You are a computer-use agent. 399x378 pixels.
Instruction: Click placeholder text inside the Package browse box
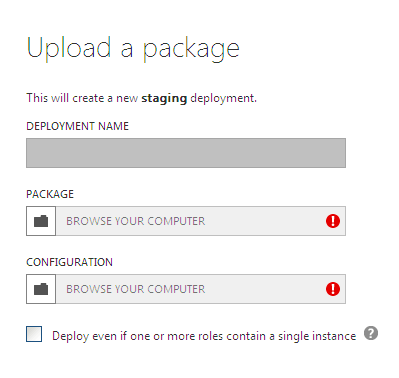(135, 221)
